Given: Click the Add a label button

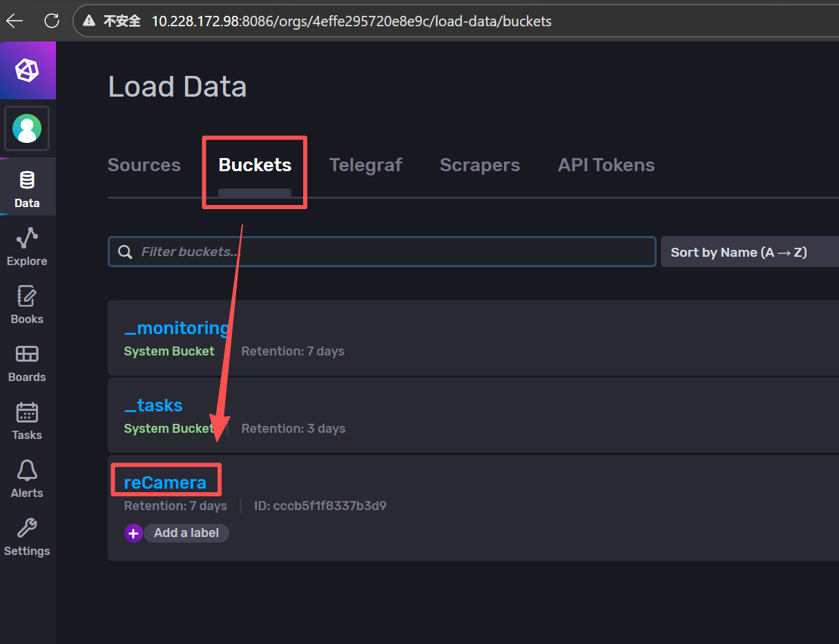Looking at the screenshot, I should coord(186,533).
